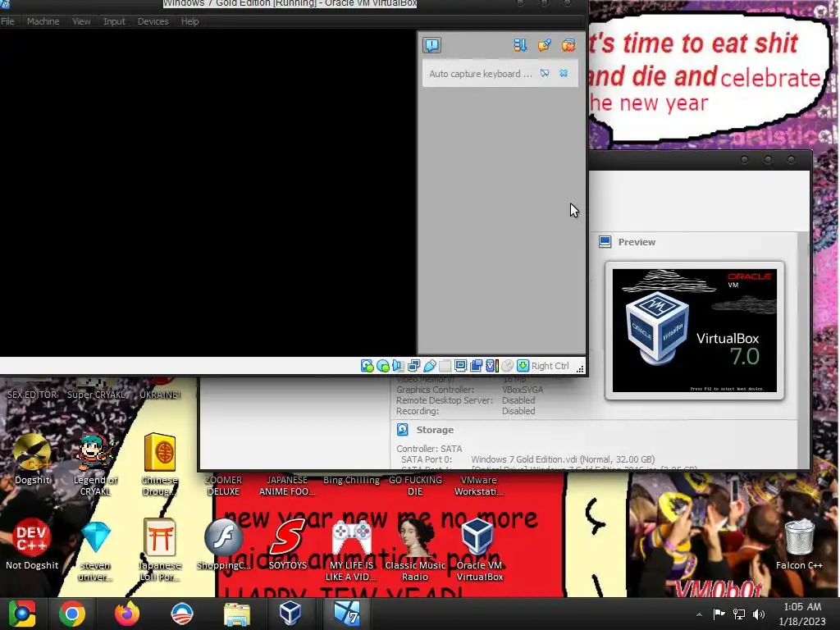Select the Bing Chilling desktop label
This screenshot has width=840, height=630.
pyautogui.click(x=351, y=480)
